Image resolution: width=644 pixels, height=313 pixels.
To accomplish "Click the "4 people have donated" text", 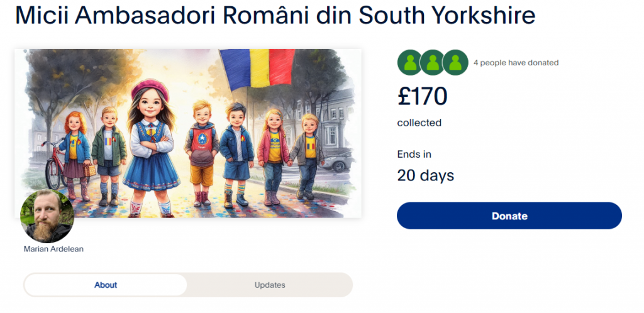I will (x=516, y=63).
